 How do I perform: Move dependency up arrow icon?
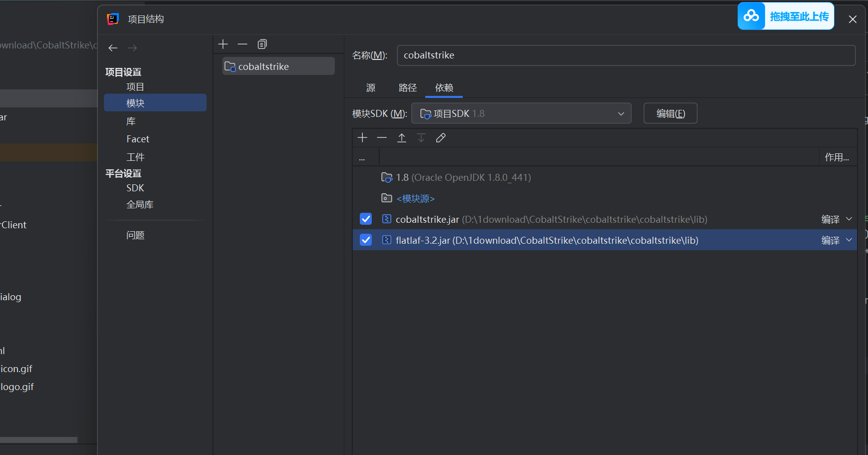pyautogui.click(x=402, y=137)
